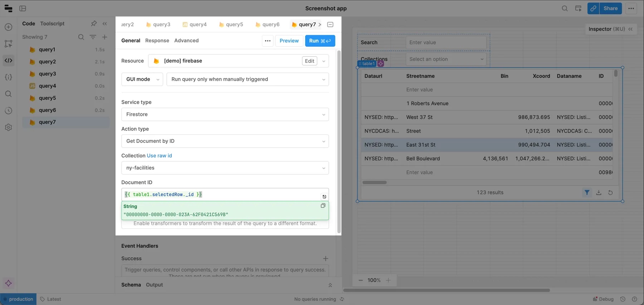644x305 pixels.
Task: Open the Action type dropdown
Action: tap(225, 141)
